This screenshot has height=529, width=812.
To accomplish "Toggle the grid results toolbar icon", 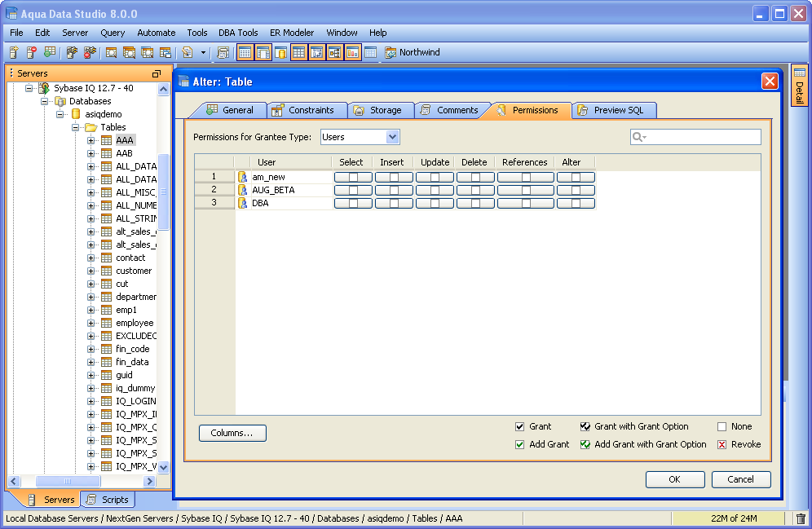I will (299, 52).
